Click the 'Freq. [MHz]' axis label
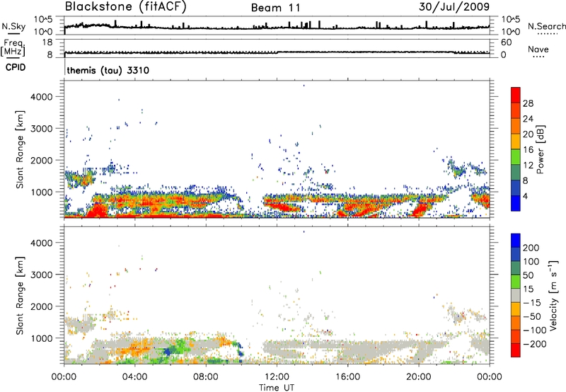This screenshot has height=392, width=566. 13,47
